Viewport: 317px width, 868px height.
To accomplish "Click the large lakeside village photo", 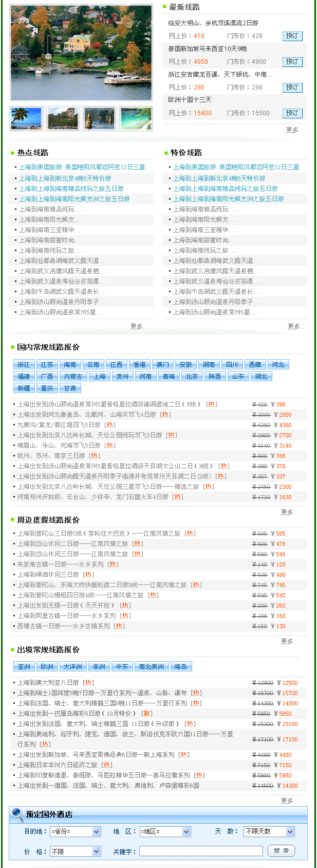I will click(x=81, y=52).
